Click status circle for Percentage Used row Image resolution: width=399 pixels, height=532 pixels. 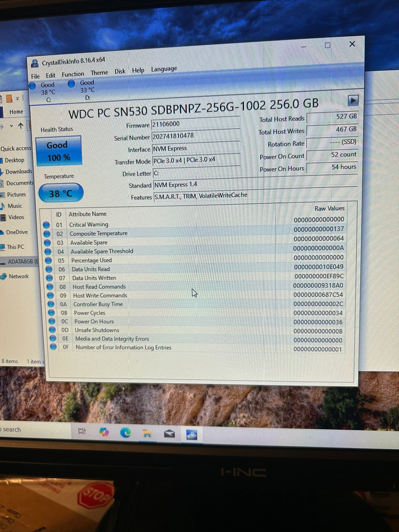[x=48, y=260]
